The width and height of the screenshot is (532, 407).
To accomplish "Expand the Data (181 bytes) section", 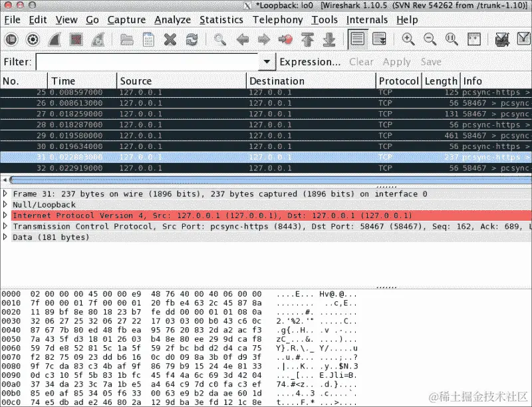I will pyautogui.click(x=5, y=237).
